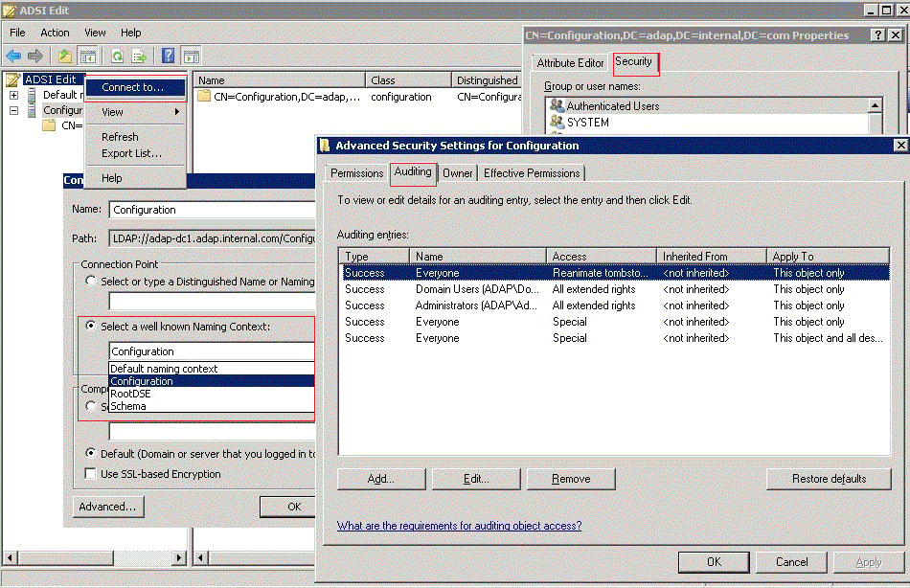Click the Refresh toolbar icon

117,57
